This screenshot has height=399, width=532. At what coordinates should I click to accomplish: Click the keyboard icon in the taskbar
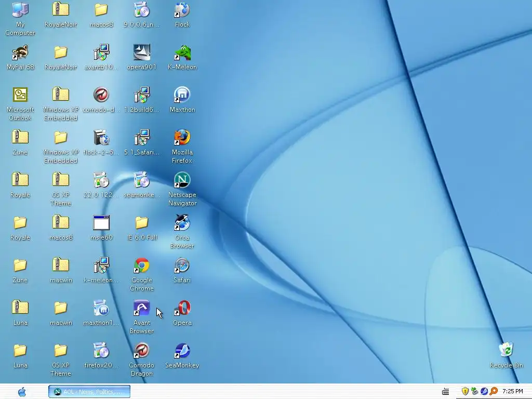(x=445, y=392)
